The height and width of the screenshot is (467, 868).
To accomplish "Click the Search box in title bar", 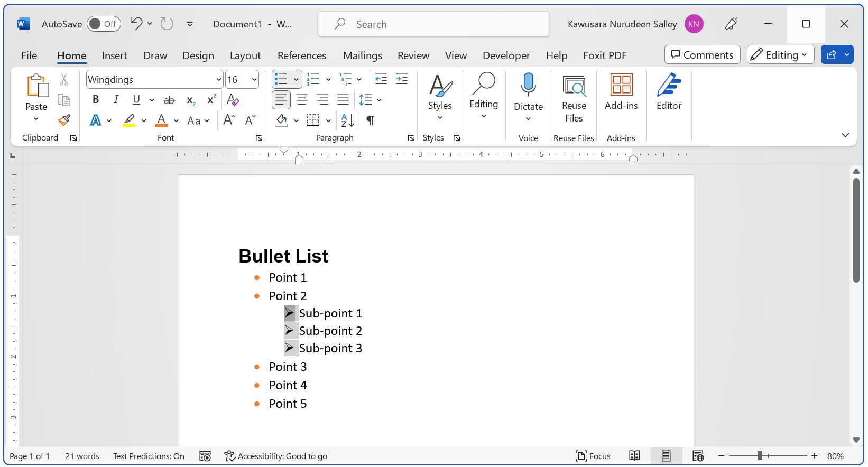I will (x=433, y=24).
